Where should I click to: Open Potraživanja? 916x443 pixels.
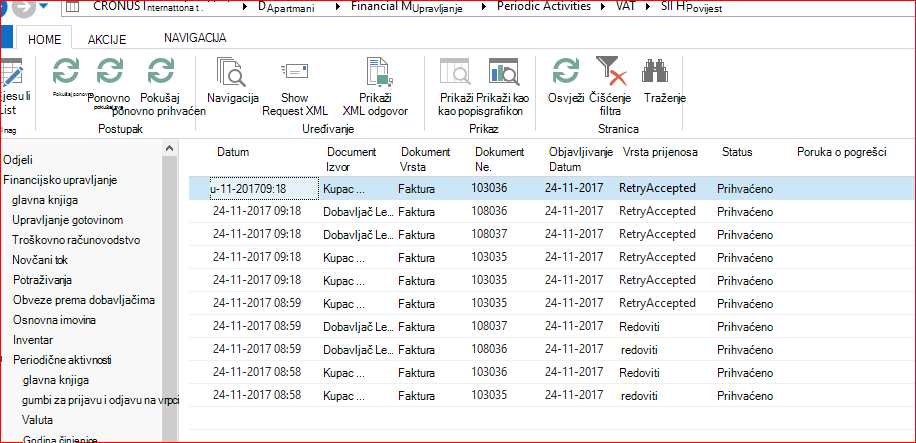pos(42,280)
